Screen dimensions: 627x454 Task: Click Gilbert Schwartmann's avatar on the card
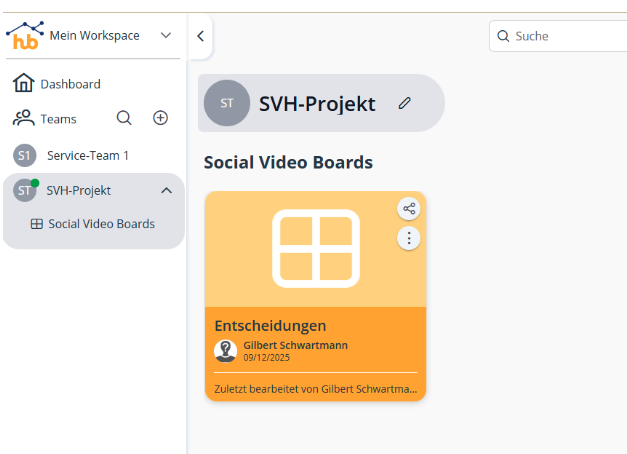(x=226, y=350)
